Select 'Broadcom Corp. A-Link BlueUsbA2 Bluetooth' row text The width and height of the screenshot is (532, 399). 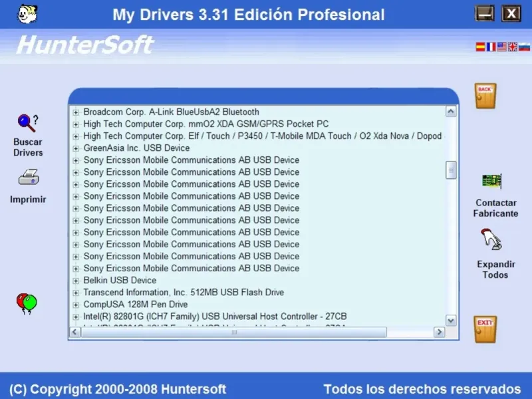coord(171,112)
